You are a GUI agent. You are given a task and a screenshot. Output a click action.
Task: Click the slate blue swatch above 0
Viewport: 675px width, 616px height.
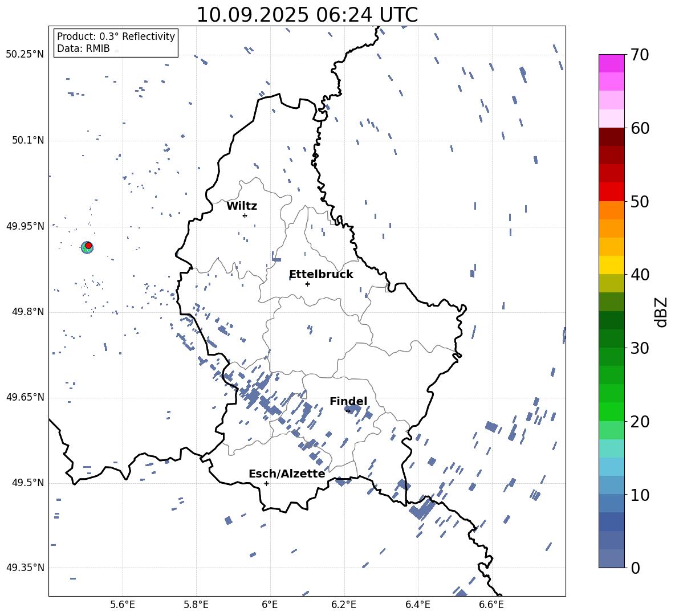click(611, 558)
